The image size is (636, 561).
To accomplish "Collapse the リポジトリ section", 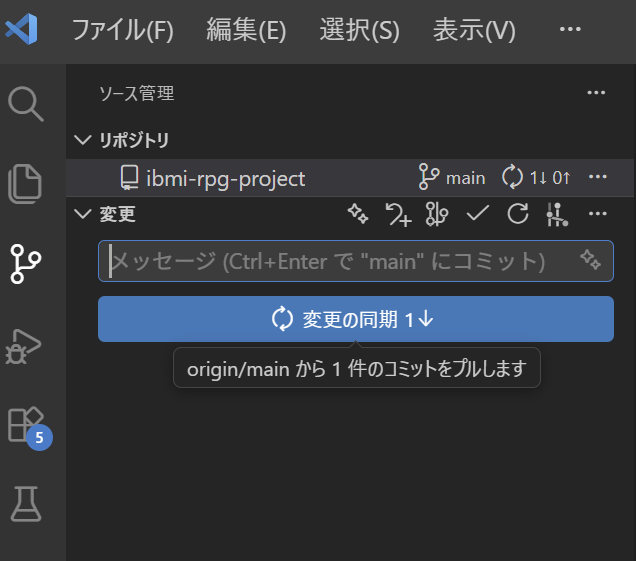I will click(82, 139).
